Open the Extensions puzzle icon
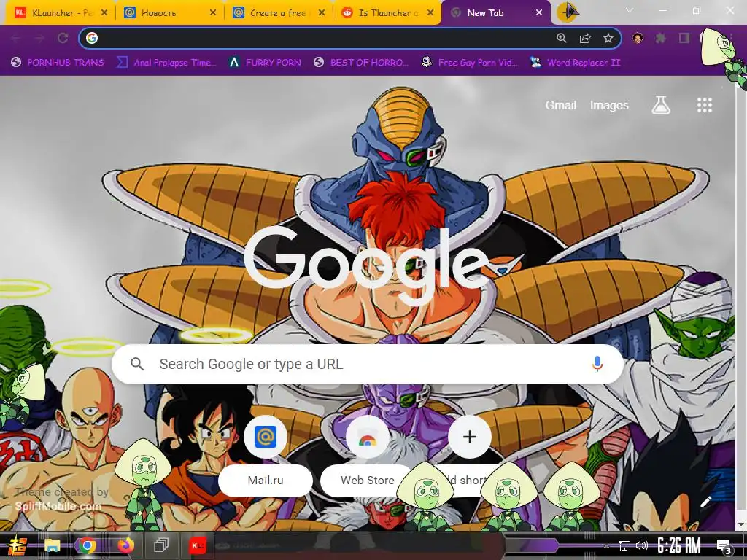Screen dimensions: 747x560 click(x=661, y=38)
